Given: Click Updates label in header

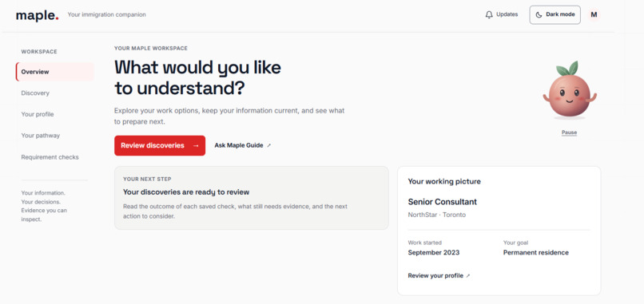Looking at the screenshot, I should pos(507,14).
